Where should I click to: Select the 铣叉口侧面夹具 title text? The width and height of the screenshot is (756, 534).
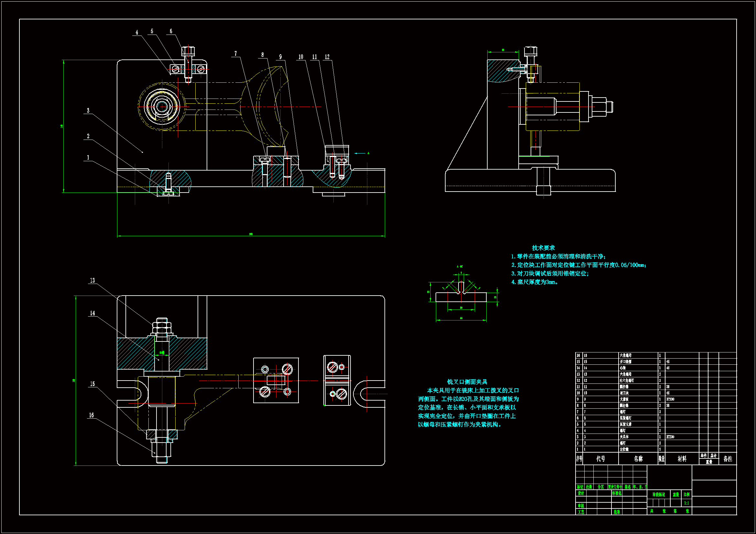[x=467, y=382]
